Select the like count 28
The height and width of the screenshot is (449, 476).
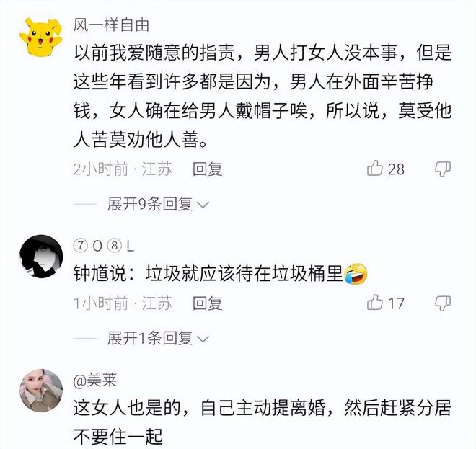click(x=396, y=169)
